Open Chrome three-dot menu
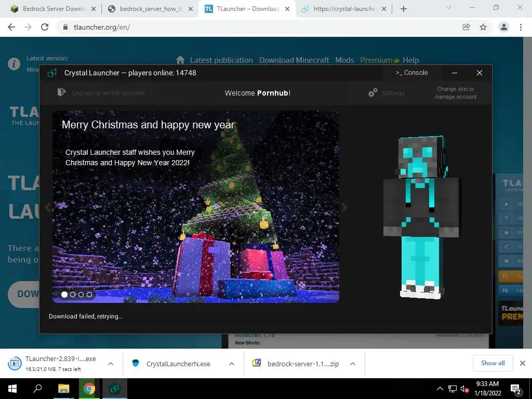The width and height of the screenshot is (532, 399). [521, 27]
